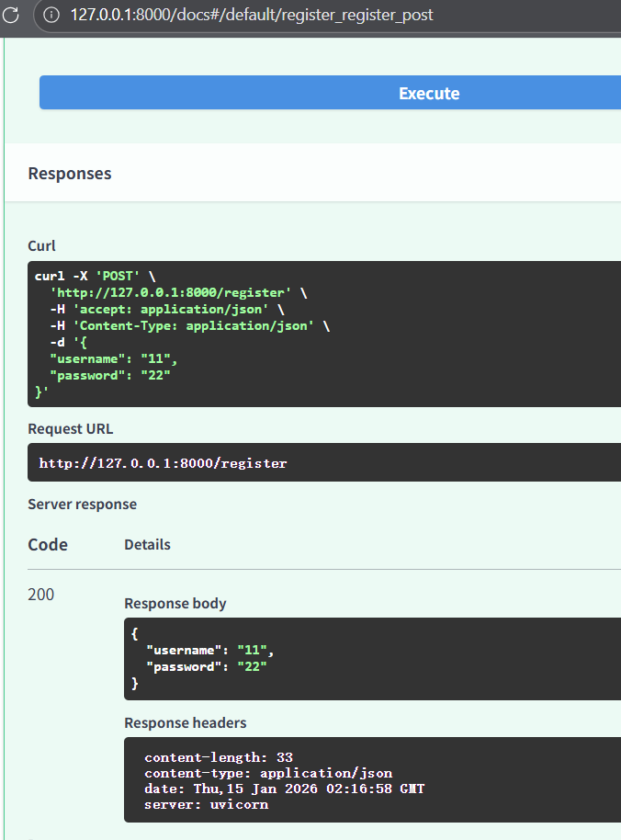The width and height of the screenshot is (621, 840).
Task: Select the date header line
Action: (284, 789)
